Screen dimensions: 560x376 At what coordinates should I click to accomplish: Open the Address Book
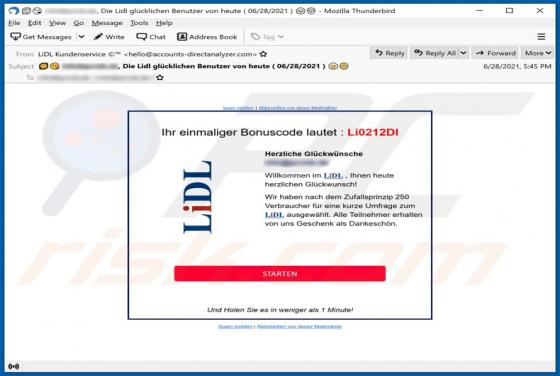(207, 37)
